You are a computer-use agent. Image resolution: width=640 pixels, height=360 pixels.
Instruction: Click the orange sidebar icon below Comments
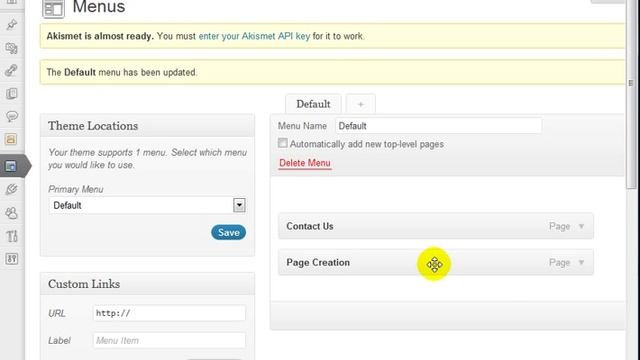[x=11, y=139]
